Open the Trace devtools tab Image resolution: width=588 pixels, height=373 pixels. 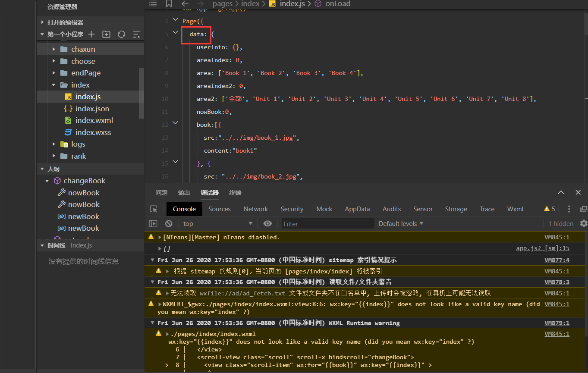click(x=487, y=209)
